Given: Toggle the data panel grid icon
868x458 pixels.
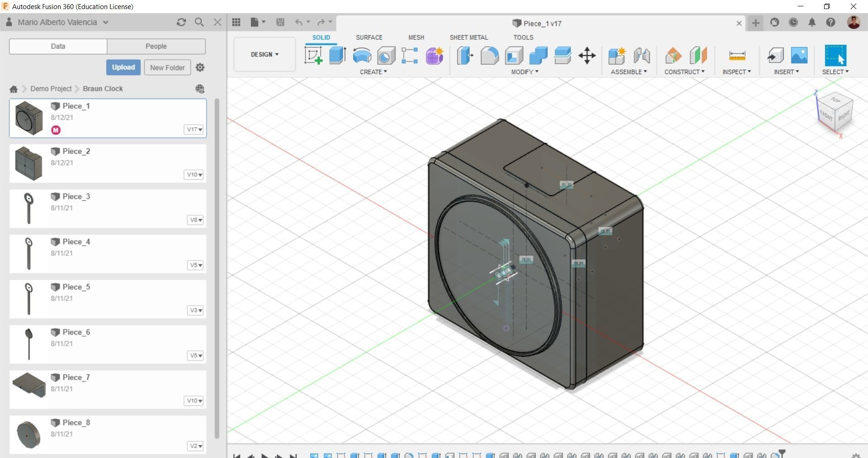Looking at the screenshot, I should click(236, 22).
